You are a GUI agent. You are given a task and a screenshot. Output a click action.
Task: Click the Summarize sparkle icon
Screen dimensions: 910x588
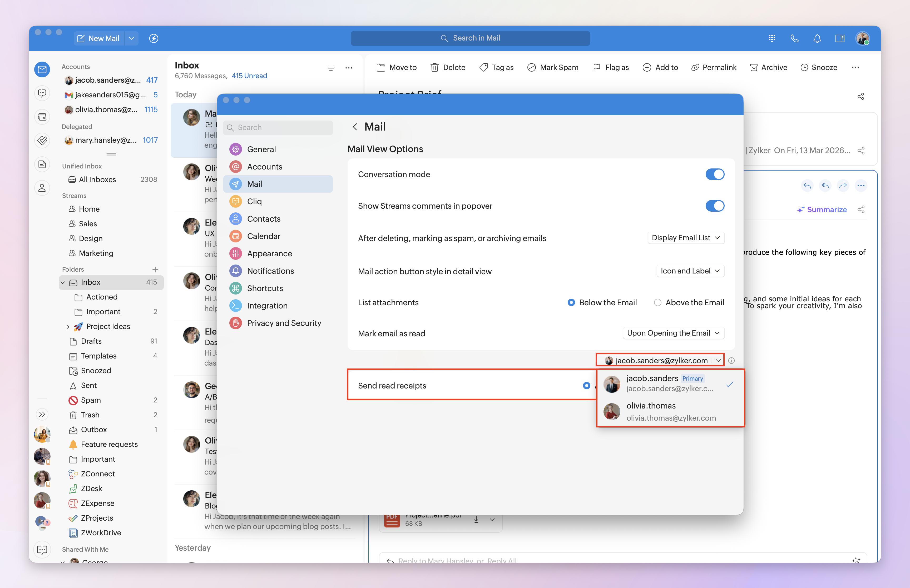pos(800,210)
